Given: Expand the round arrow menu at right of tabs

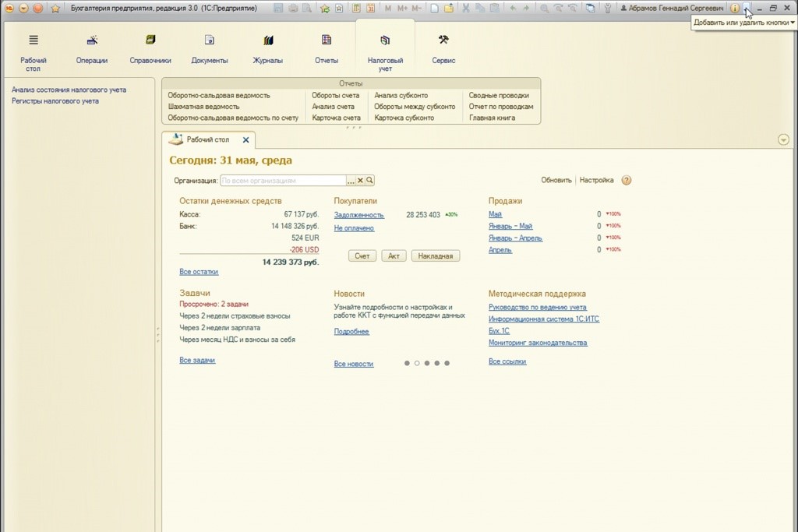Looking at the screenshot, I should (783, 139).
